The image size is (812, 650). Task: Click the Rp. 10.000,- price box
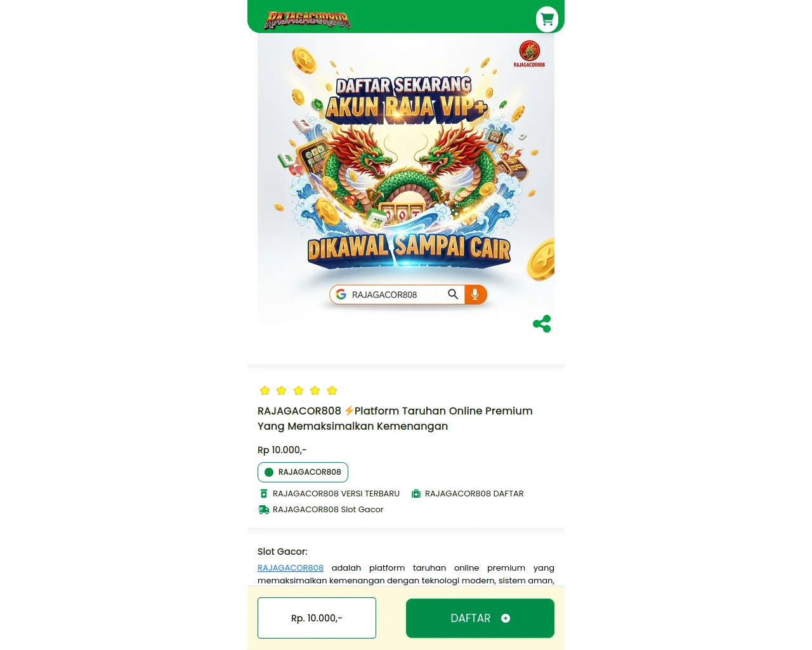pos(317,618)
